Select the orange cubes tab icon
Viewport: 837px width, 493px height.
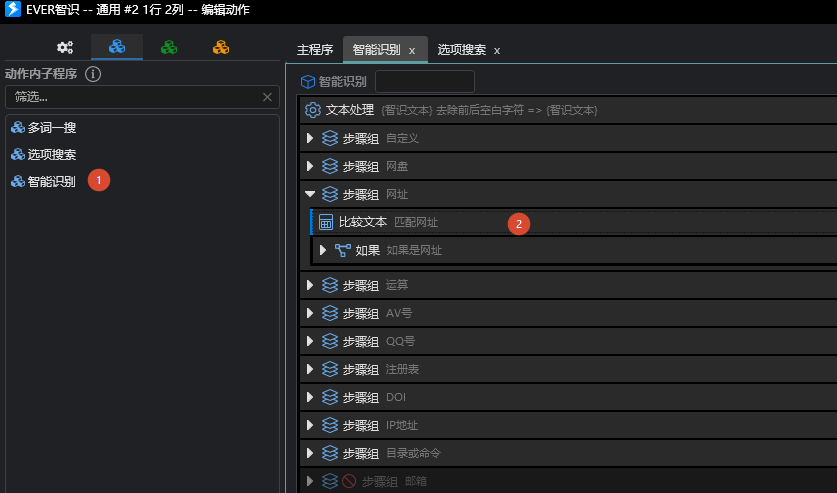click(x=221, y=47)
